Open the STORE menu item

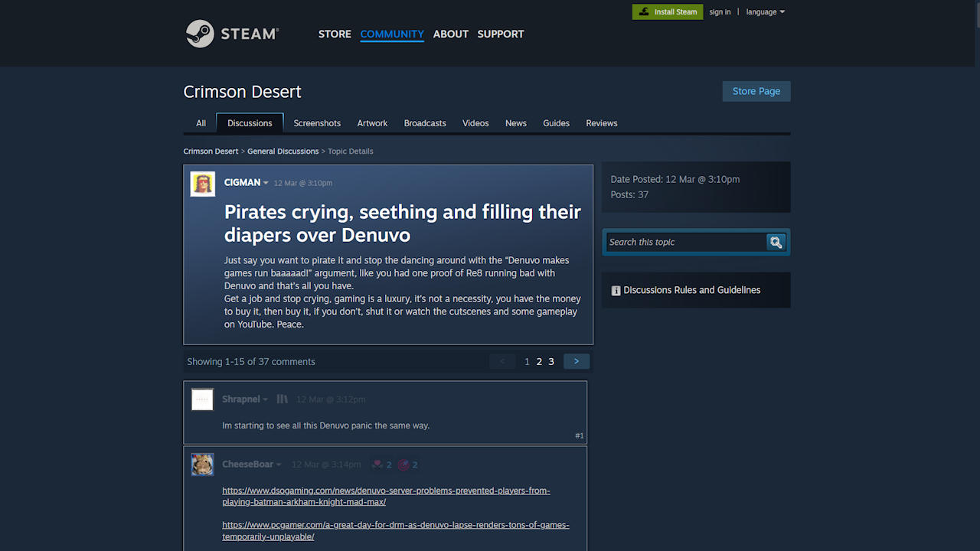pyautogui.click(x=335, y=34)
